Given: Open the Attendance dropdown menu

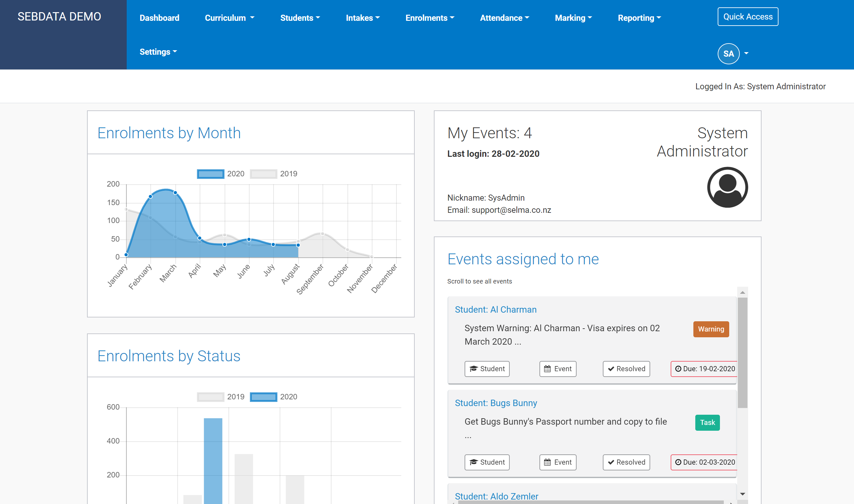Looking at the screenshot, I should 505,18.
